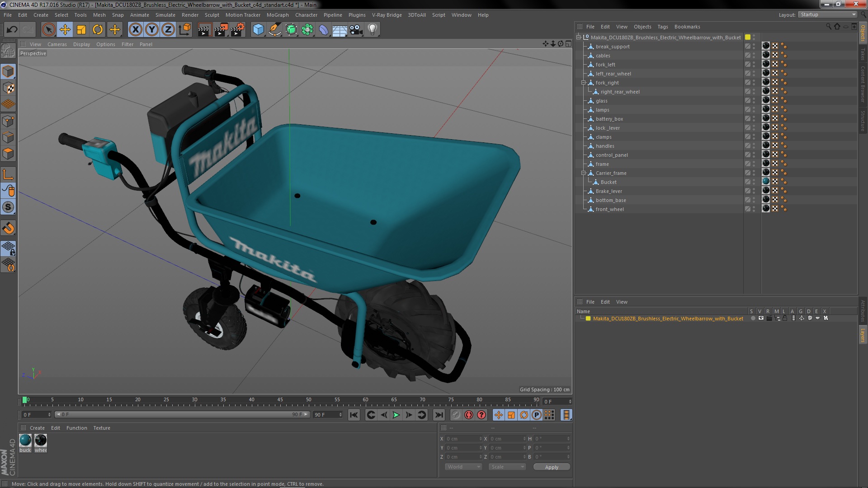Add a Floor environment object

[340, 30]
